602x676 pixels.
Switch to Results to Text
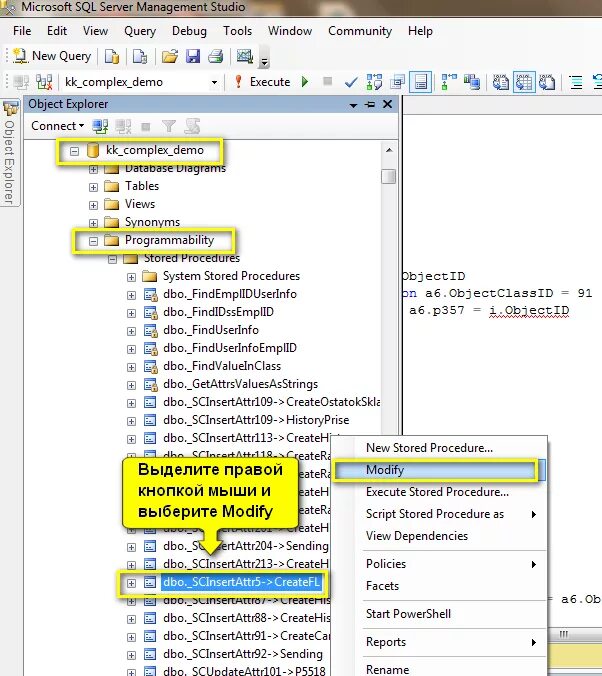pyautogui.click(x=501, y=82)
